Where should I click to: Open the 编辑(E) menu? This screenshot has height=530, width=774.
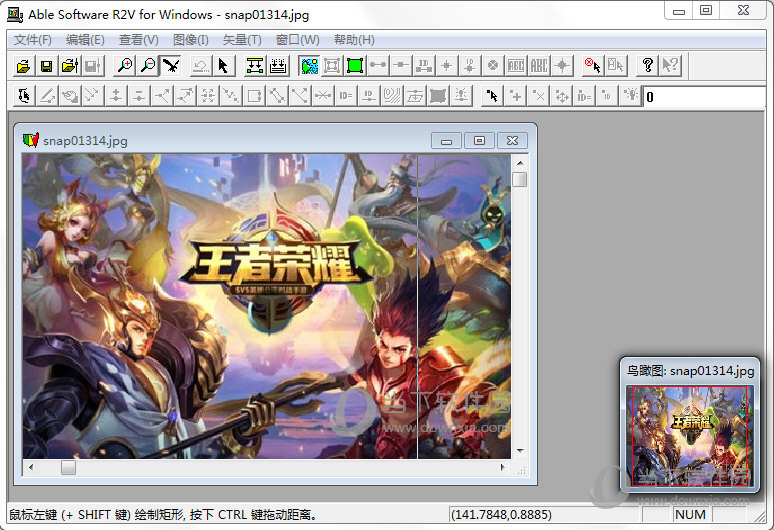coord(85,39)
